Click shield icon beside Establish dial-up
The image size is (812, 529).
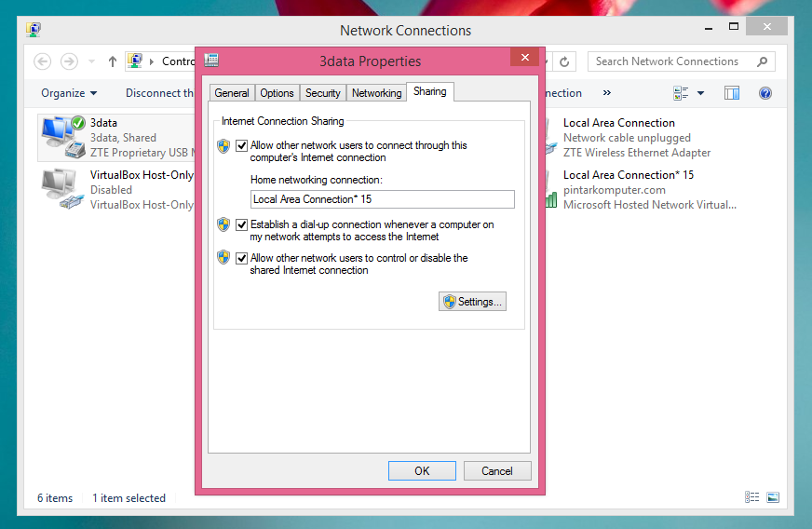223,224
